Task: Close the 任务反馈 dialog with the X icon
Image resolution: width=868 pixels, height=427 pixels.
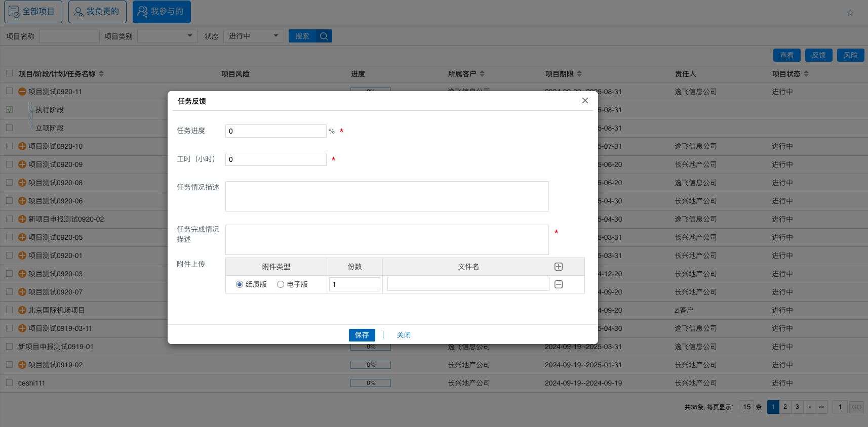Action: (x=585, y=101)
